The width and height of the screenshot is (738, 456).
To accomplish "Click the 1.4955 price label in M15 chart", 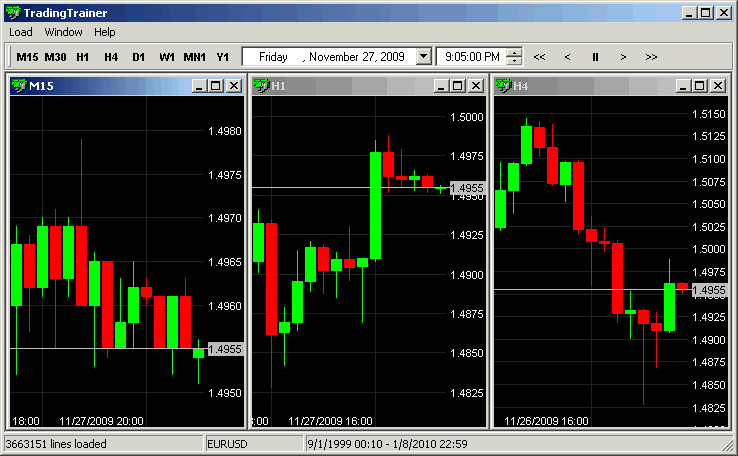I will 225,349.
